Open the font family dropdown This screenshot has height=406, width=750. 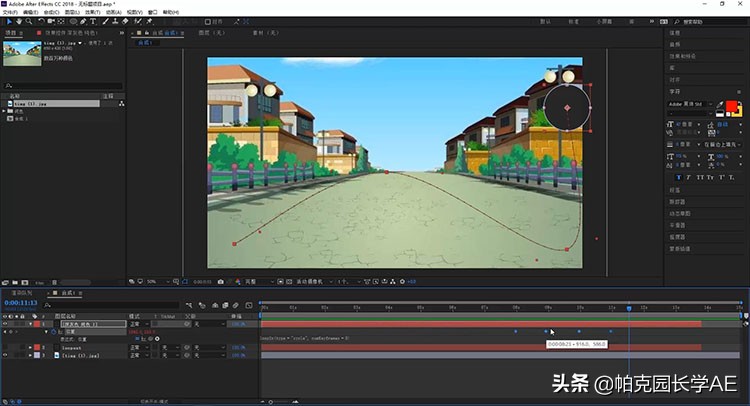click(690, 104)
